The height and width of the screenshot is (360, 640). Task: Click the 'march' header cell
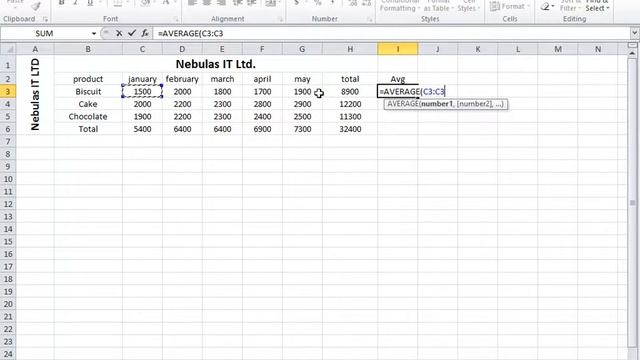(222, 79)
